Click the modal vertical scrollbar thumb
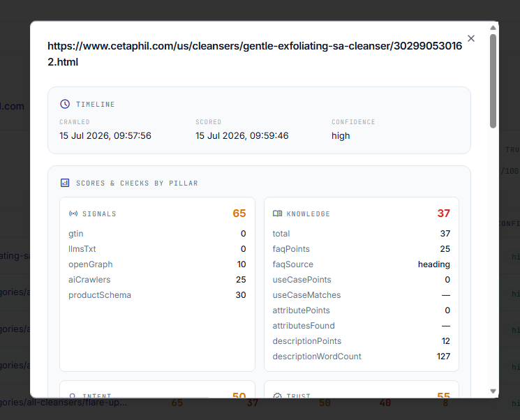Screen dimensions: 520x420 493,81
